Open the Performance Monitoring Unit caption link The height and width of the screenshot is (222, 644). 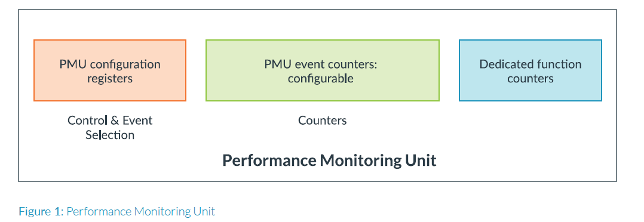140,211
